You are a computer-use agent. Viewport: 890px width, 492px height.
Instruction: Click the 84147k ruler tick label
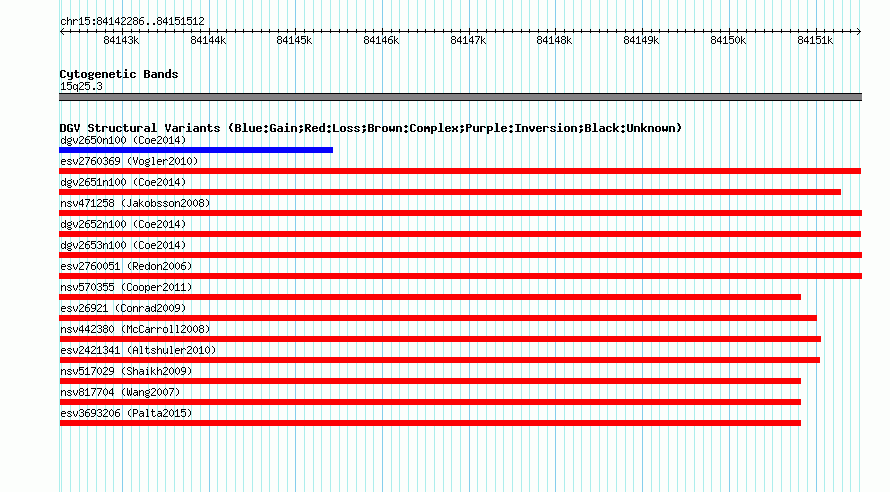point(468,40)
